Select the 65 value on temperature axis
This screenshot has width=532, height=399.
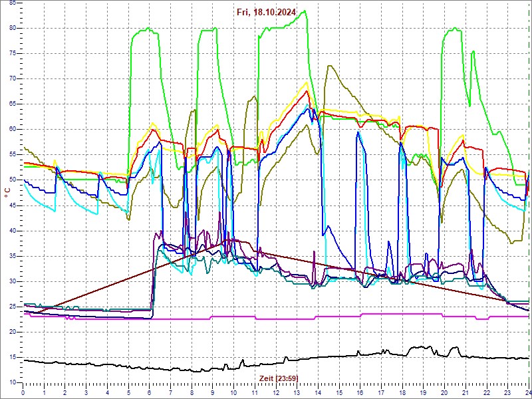(12, 104)
